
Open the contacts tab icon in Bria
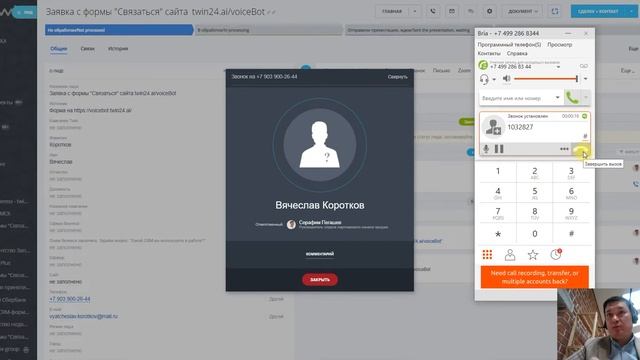[510, 255]
